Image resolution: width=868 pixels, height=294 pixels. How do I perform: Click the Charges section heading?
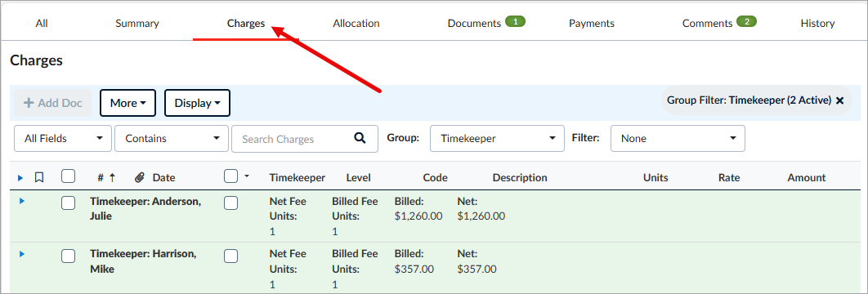click(37, 60)
